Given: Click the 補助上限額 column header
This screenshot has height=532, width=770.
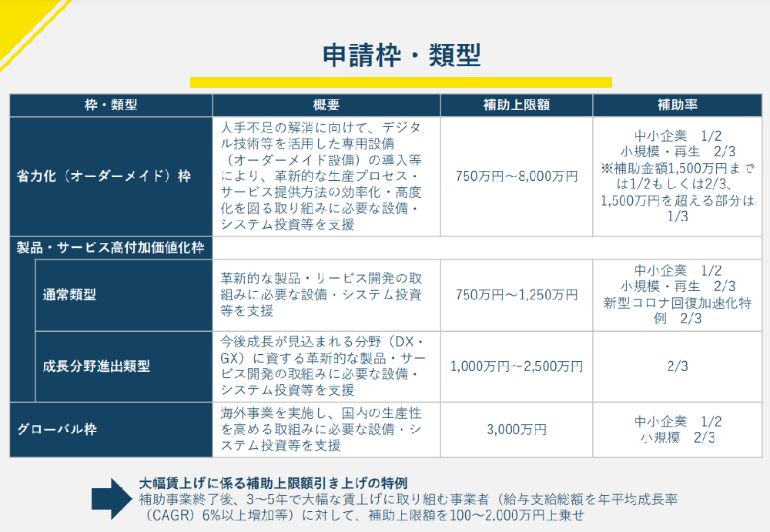Looking at the screenshot, I should point(516,105).
